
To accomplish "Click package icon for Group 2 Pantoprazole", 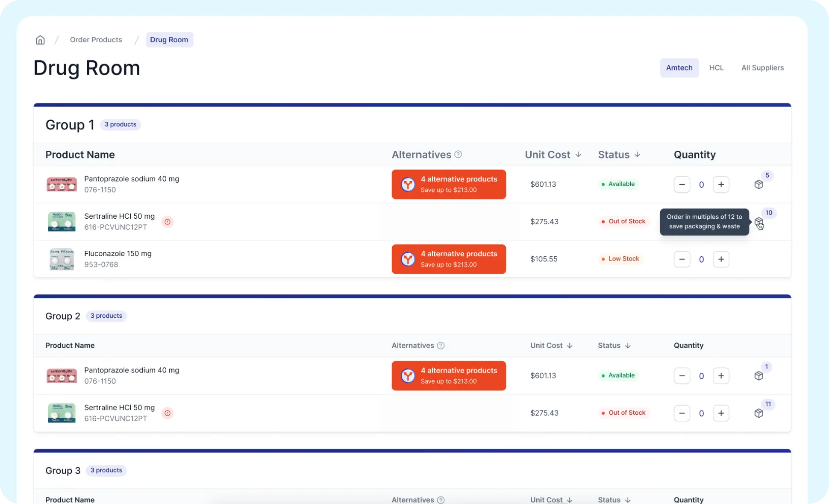I will click(x=758, y=376).
